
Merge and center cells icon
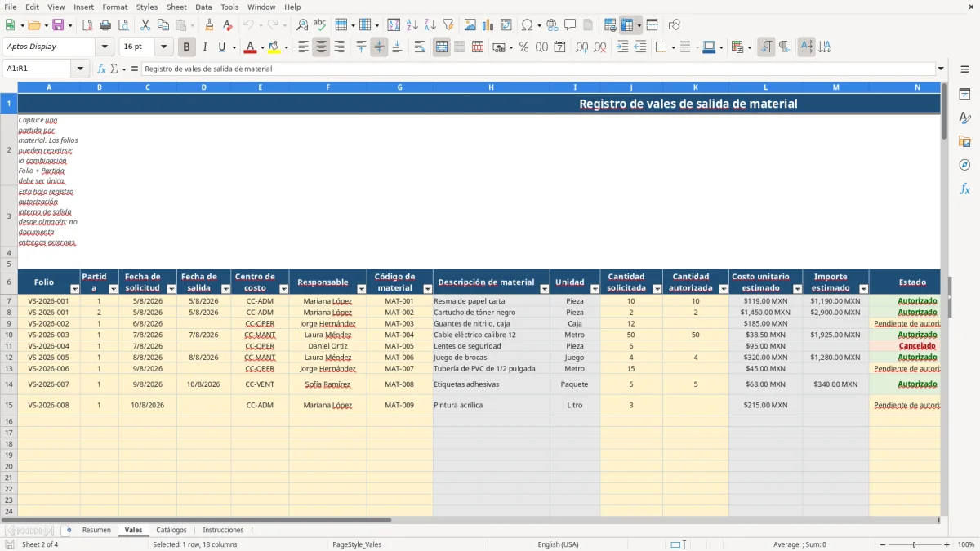pos(442,47)
